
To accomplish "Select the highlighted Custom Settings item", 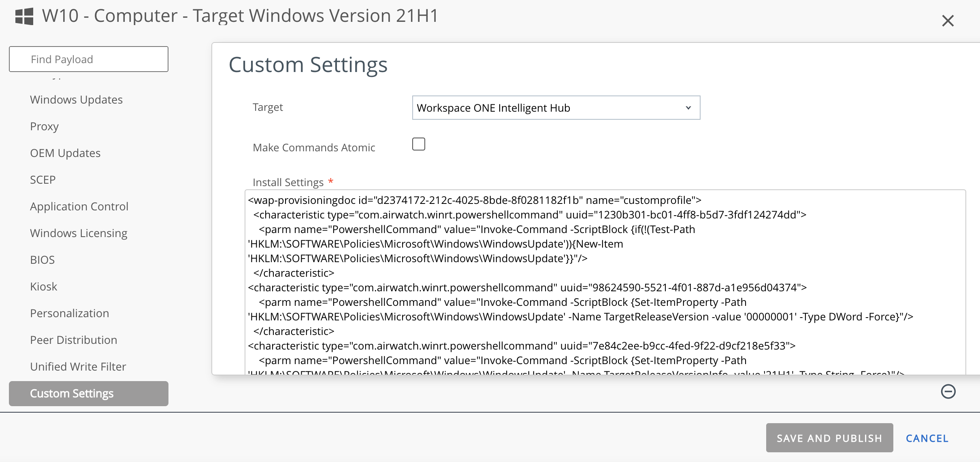I will click(89, 393).
